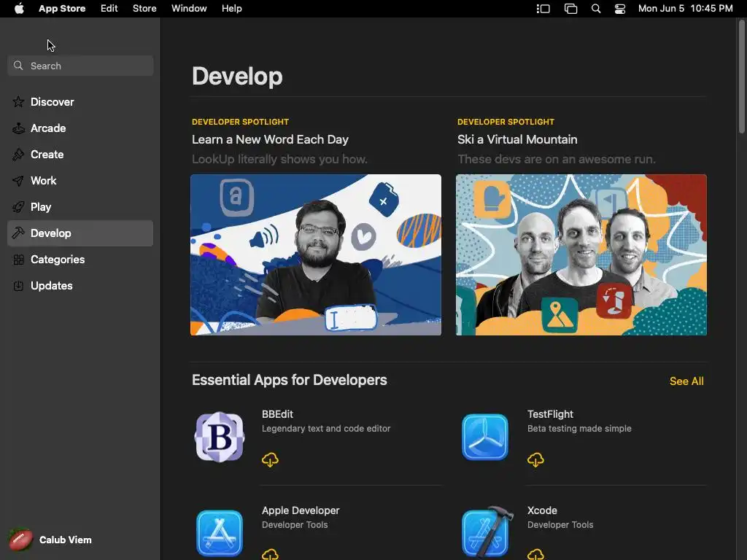Click the Create paintbrush icon

[x=18, y=155]
